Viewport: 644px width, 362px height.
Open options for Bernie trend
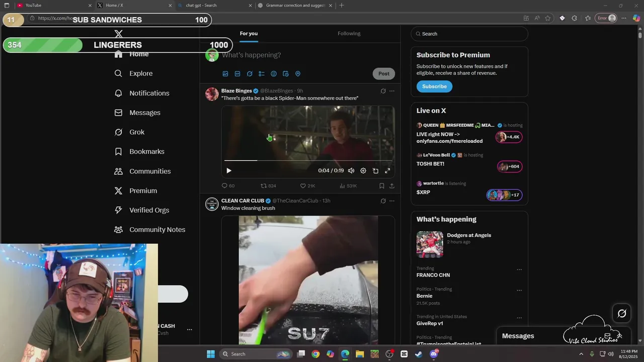(519, 291)
